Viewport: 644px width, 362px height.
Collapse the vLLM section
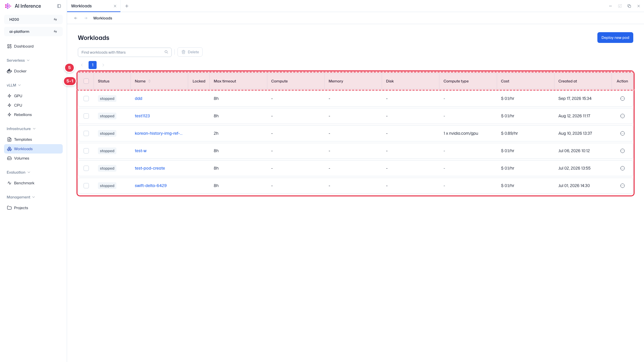coord(14,85)
